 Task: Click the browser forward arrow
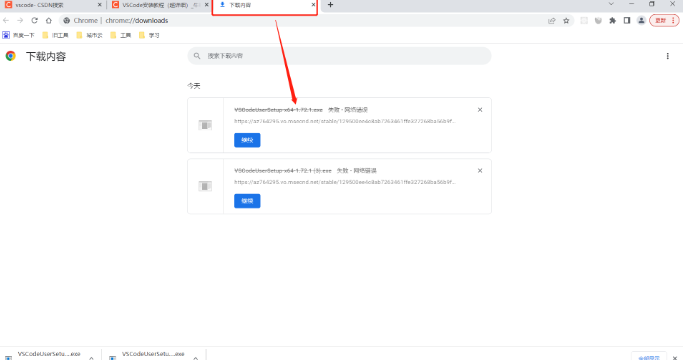[20, 20]
